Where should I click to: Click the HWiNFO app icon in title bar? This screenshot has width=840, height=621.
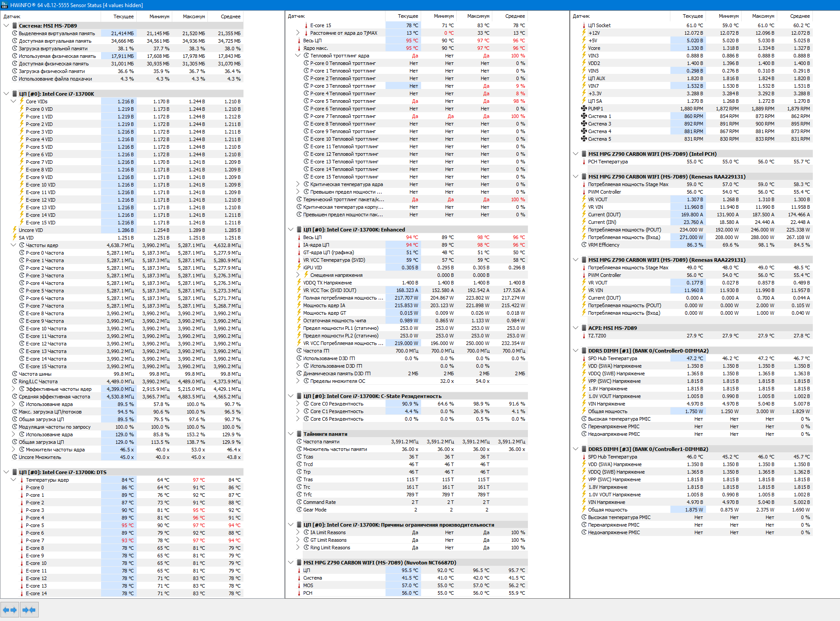pyautogui.click(x=4, y=5)
